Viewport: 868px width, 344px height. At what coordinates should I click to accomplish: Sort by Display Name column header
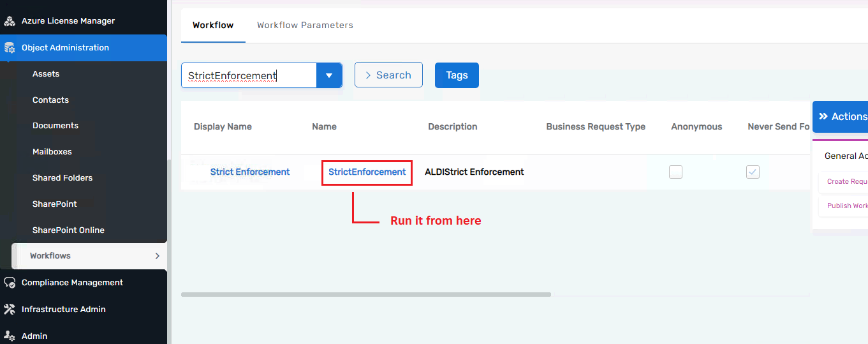click(223, 127)
